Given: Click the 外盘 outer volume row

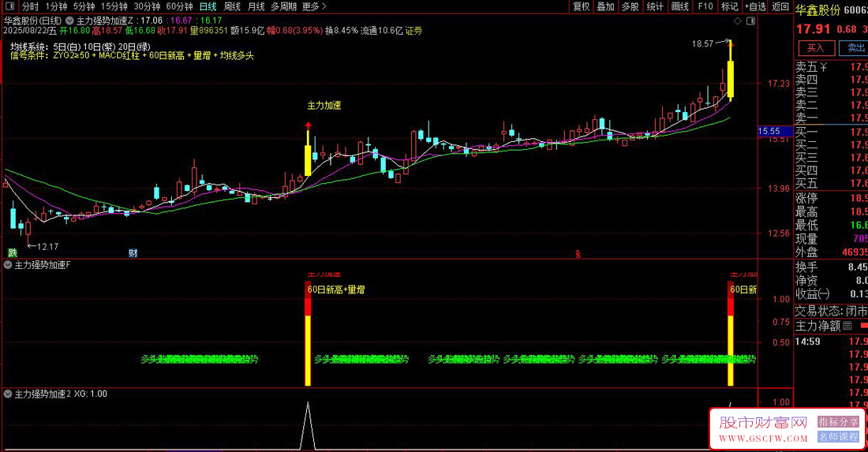Looking at the screenshot, I should pos(831,252).
